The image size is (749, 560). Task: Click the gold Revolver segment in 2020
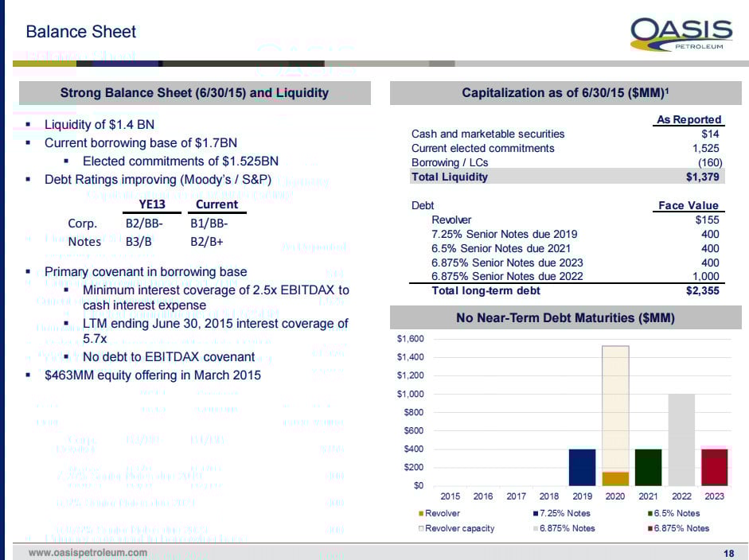point(615,478)
